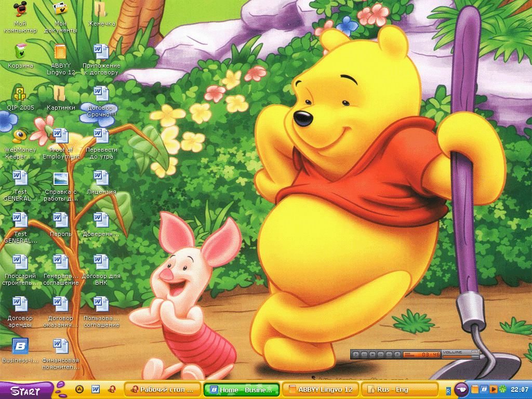Viewport: 532px width, 399px height.
Task: Select the Пользова... соглашение document
Action: [x=101, y=312]
